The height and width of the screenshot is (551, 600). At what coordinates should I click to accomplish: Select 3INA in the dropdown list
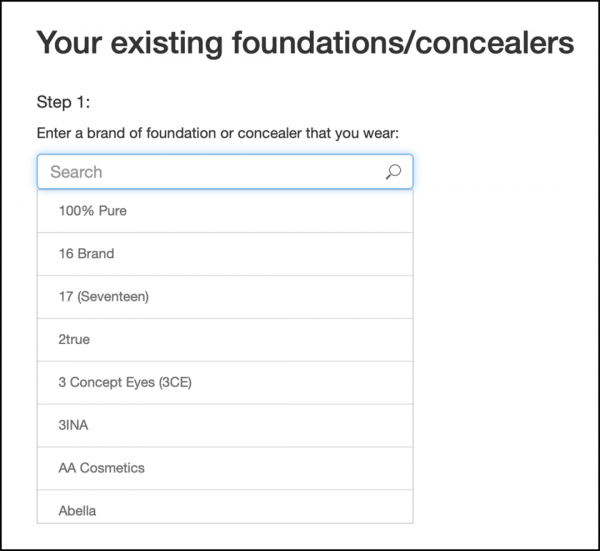click(225, 425)
